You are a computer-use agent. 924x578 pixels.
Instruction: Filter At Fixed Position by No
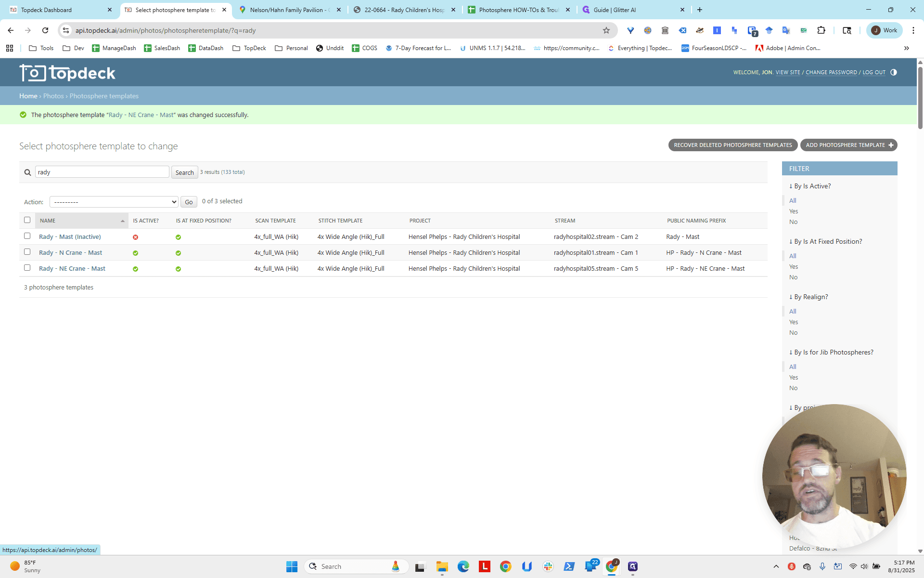click(x=794, y=277)
